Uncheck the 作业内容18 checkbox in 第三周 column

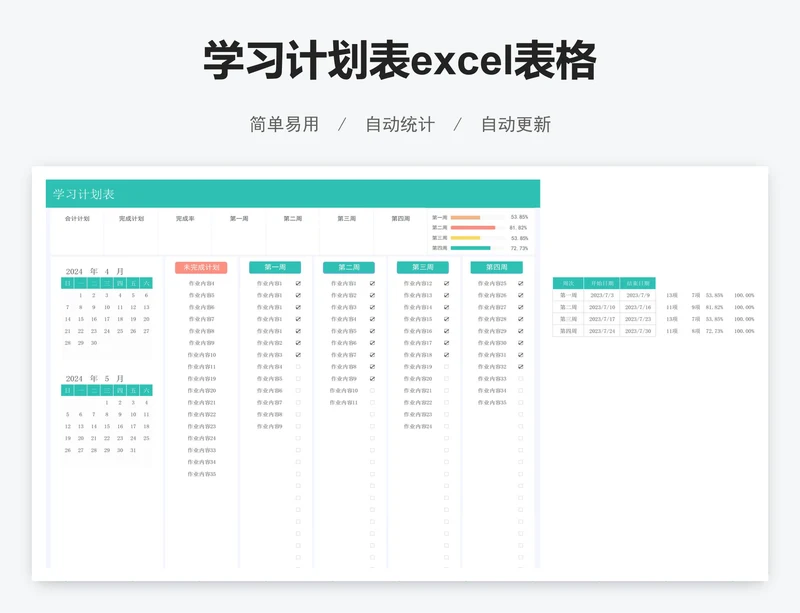[446, 355]
